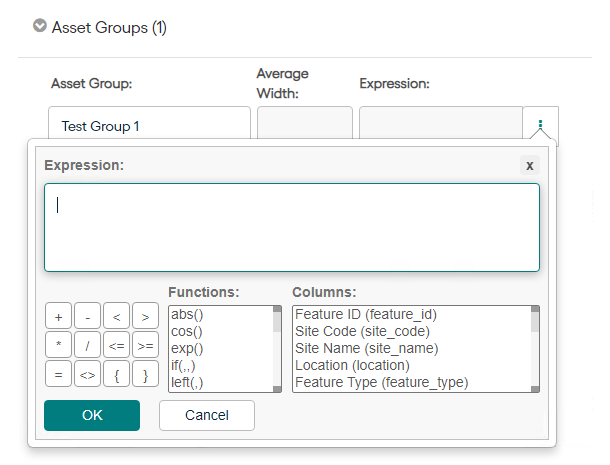Collapse the Asset Groups section
This screenshot has width=610, height=465.
40,27
